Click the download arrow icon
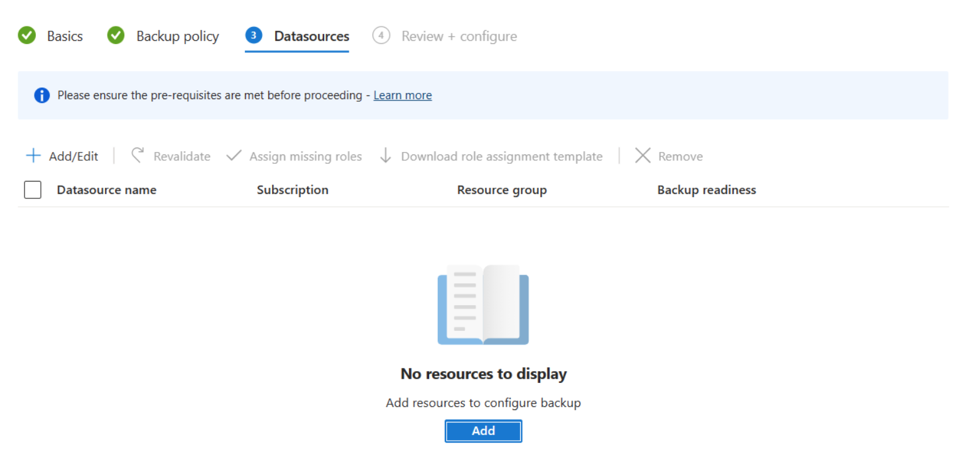This screenshot has width=980, height=469. pos(386,156)
